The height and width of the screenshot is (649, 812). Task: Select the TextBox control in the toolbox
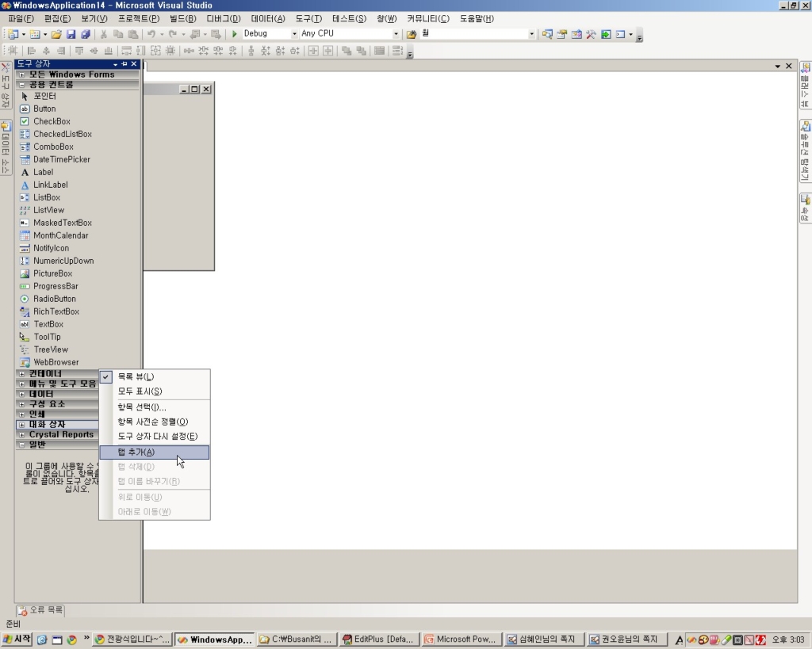79,325
